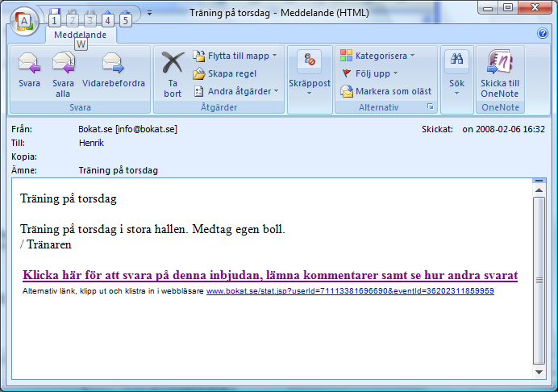The height and width of the screenshot is (392, 558).
Task: Click the Skapa regel button label
Action: 232,73
